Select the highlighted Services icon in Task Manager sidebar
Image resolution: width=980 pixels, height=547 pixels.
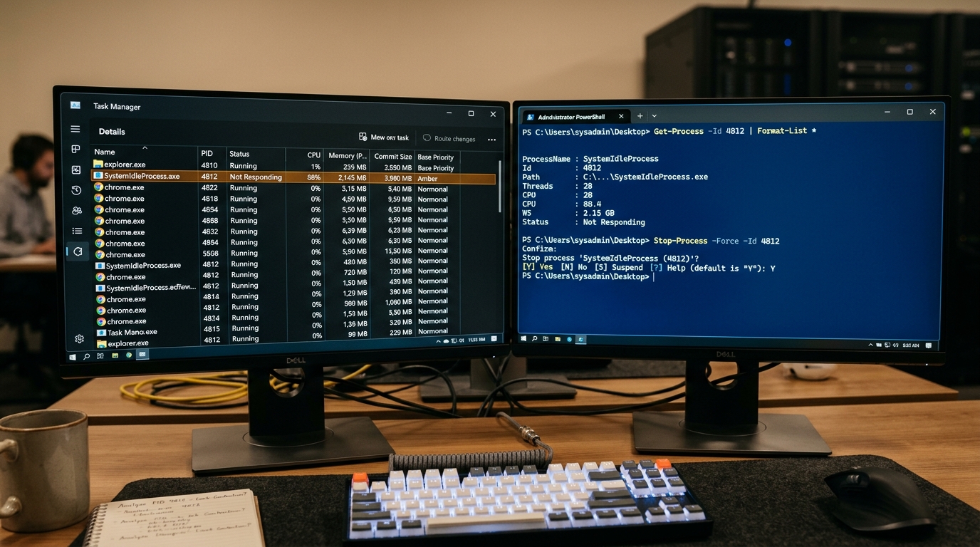pos(78,251)
